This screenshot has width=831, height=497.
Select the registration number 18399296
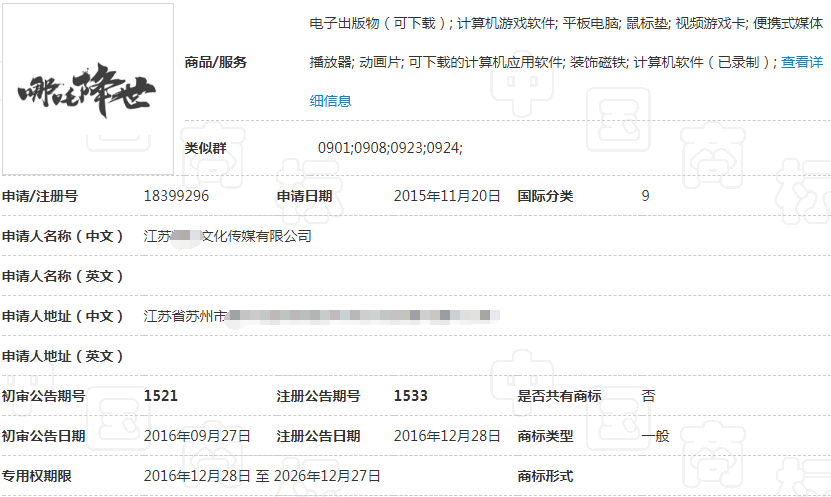(x=176, y=196)
